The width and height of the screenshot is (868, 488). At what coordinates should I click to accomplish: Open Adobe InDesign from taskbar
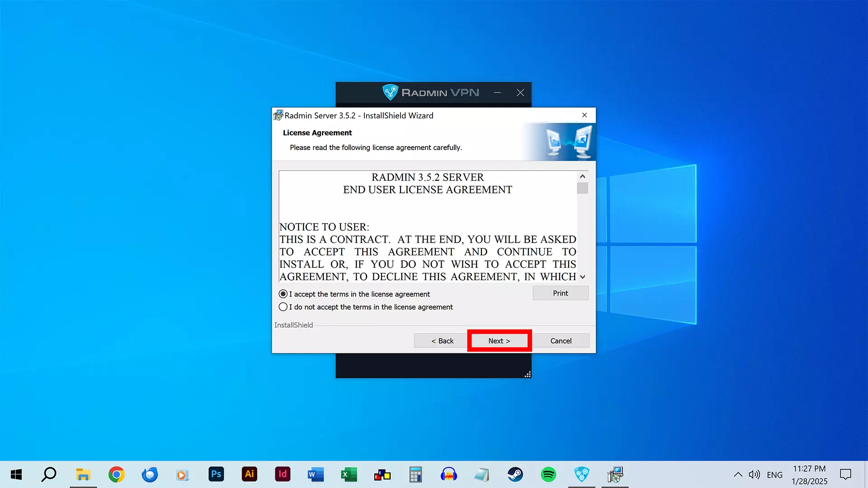tap(283, 474)
